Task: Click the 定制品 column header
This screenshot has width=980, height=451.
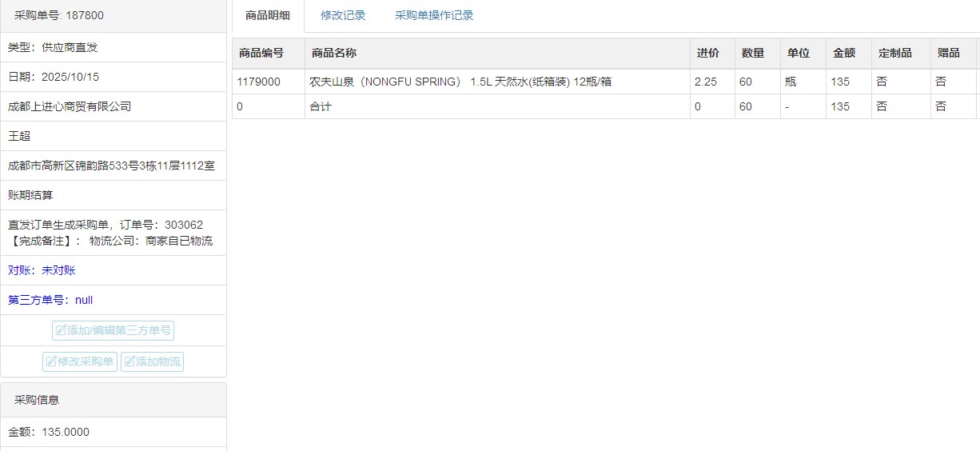Action: click(894, 53)
